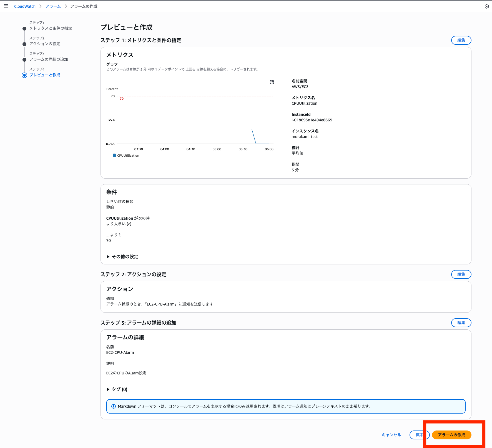The width and height of the screenshot is (492, 448).
Task: Click the 06:00 time label on graph axis
Action: [x=269, y=149]
